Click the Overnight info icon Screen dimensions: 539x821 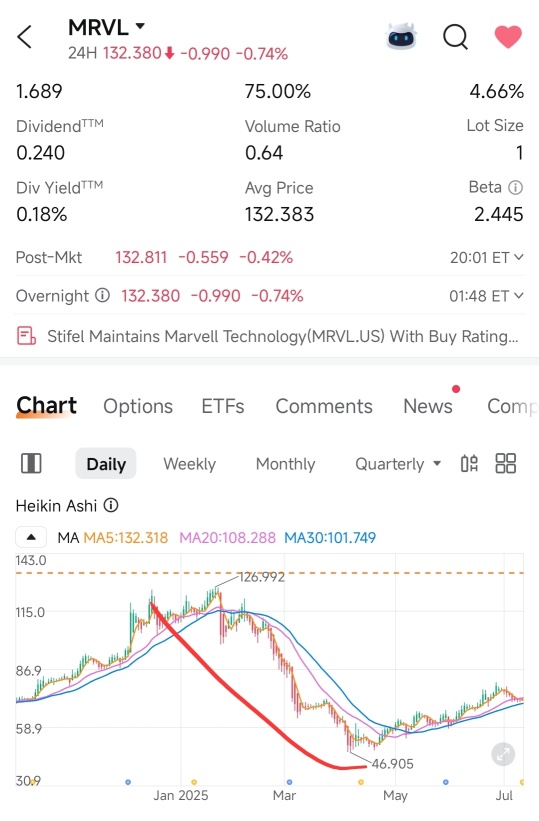pos(102,296)
